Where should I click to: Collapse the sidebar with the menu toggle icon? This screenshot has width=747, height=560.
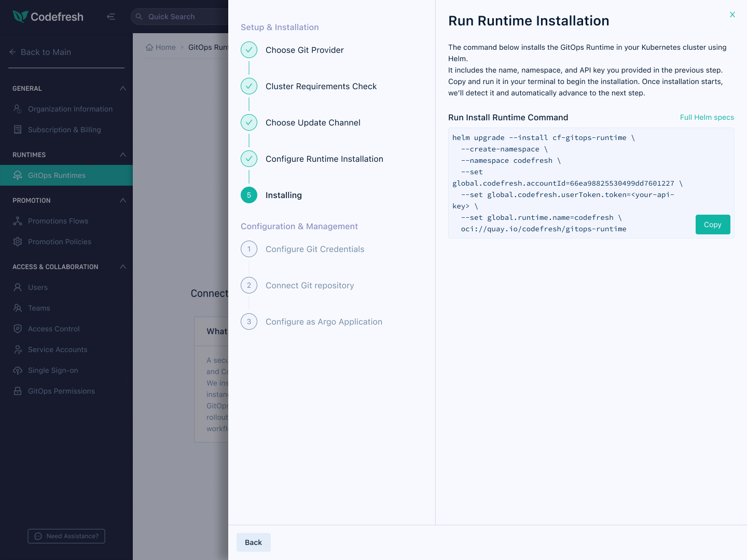click(x=111, y=17)
